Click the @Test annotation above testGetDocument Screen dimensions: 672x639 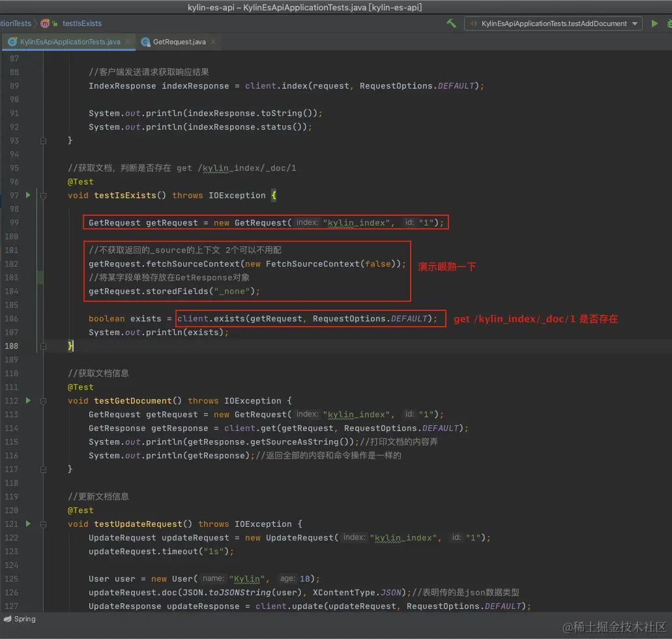[x=81, y=387]
